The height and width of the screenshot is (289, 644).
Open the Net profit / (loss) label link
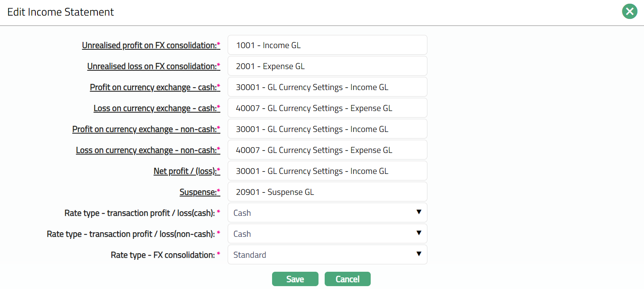pyautogui.click(x=185, y=171)
